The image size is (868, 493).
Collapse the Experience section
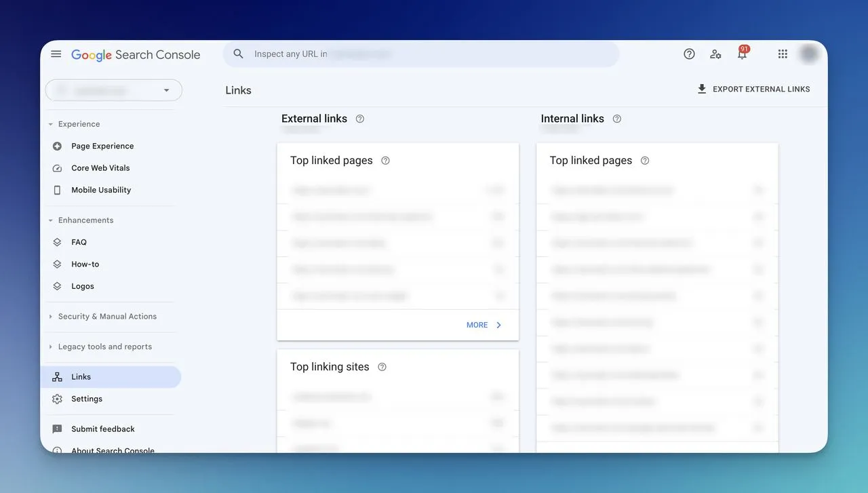click(50, 124)
